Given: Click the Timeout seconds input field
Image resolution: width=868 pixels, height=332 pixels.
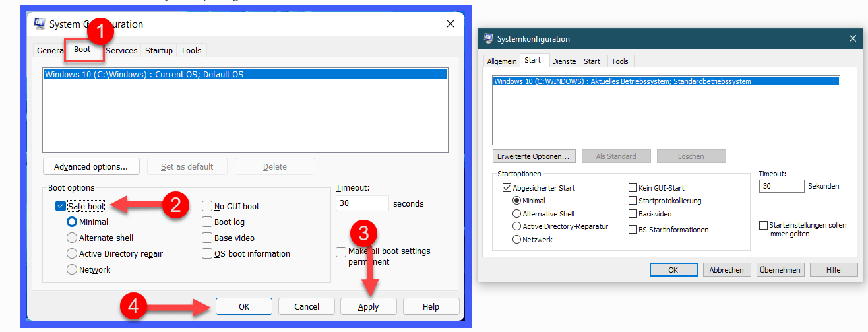Looking at the screenshot, I should pos(362,203).
